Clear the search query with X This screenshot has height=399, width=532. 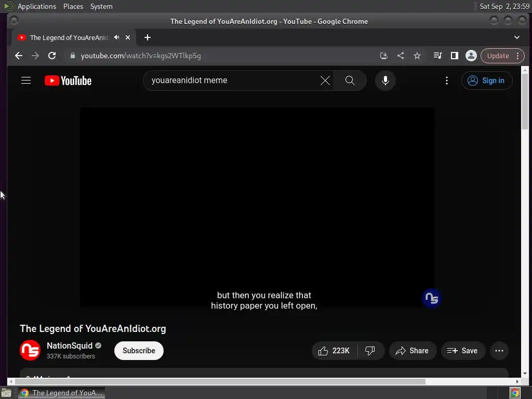(325, 81)
